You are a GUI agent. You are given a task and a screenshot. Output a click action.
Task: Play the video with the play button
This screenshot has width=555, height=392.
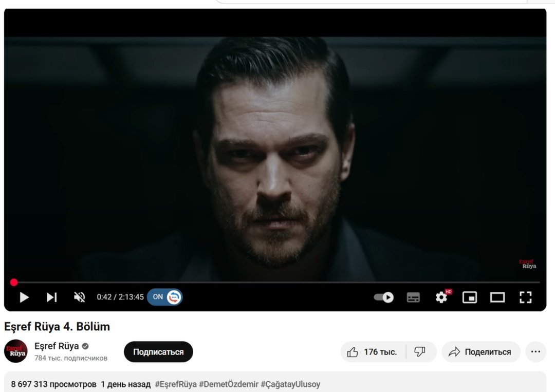24,297
